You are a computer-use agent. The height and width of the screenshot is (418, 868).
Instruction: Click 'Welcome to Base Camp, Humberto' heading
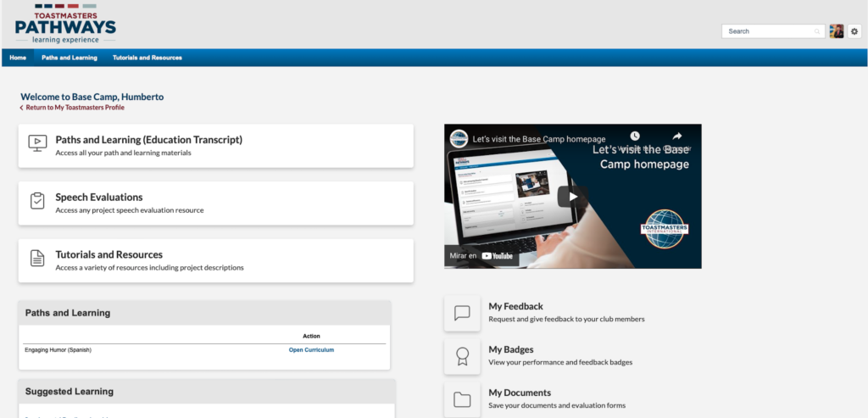92,97
